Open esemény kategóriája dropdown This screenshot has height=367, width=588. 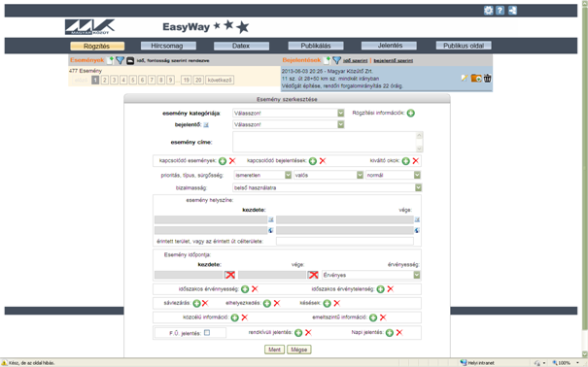289,113
